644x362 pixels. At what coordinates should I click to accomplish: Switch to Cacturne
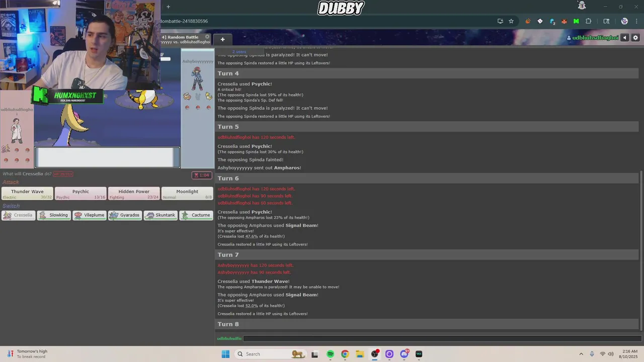pos(196,215)
